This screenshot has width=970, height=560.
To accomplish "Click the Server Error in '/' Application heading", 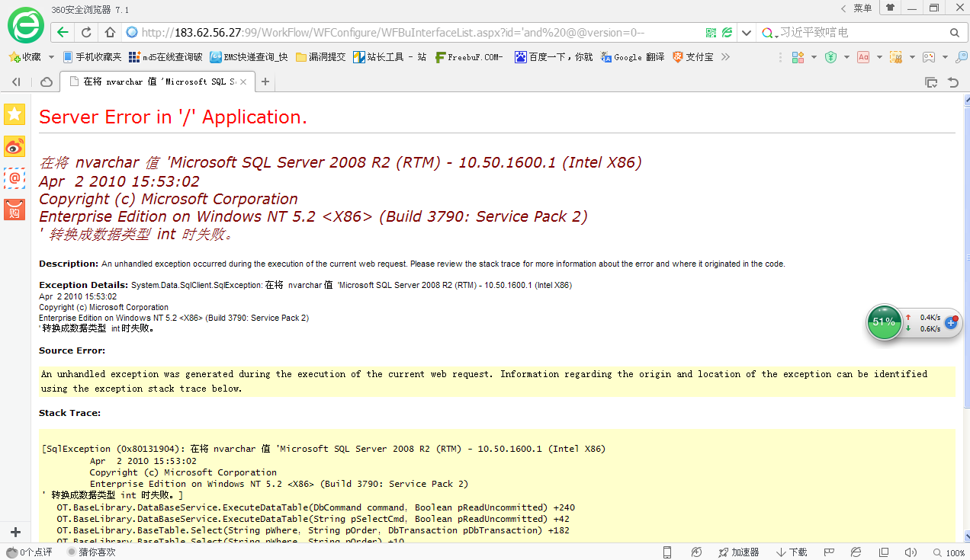I will [173, 117].
